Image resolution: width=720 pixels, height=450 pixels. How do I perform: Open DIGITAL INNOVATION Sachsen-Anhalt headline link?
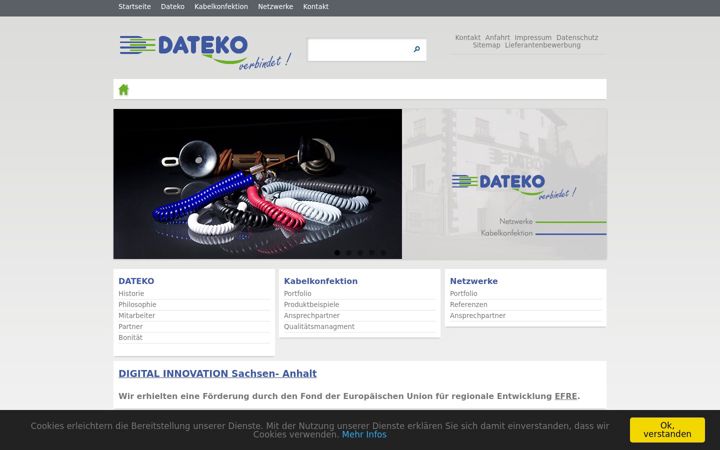coord(218,374)
